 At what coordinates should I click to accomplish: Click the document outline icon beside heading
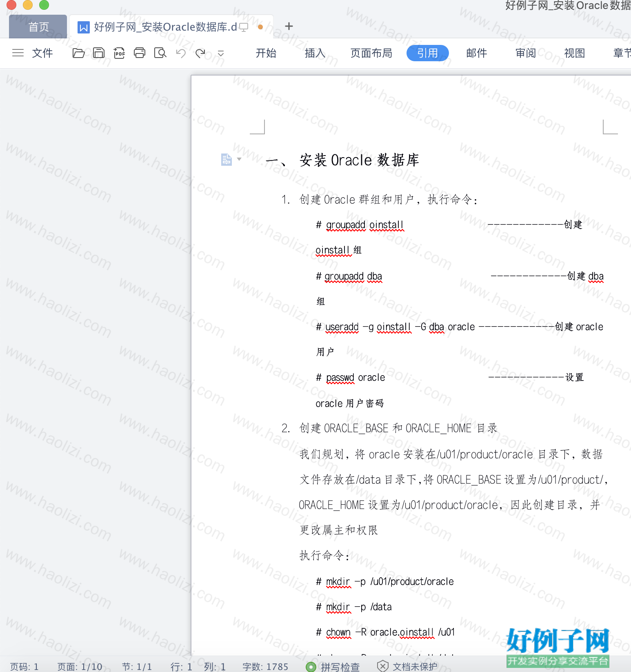tap(226, 159)
